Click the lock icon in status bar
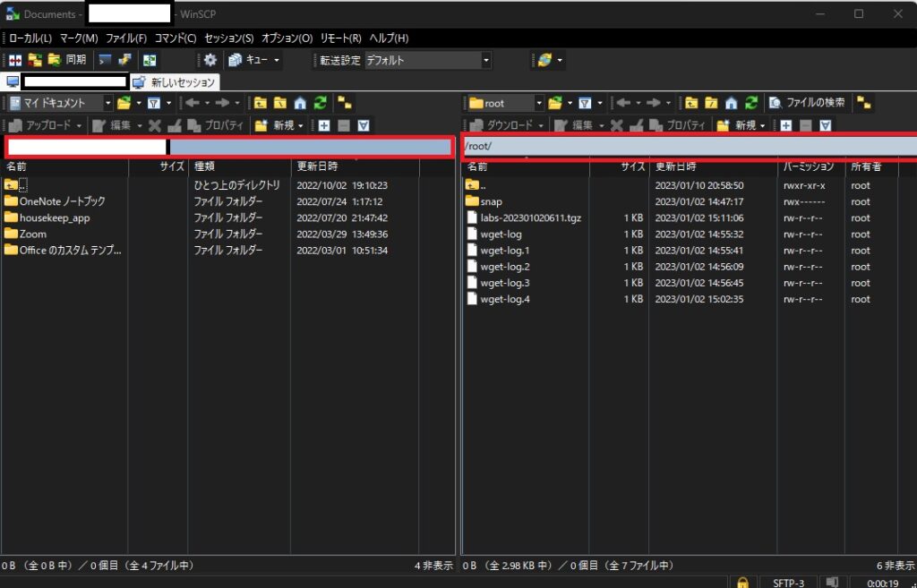917x588 pixels. [x=742, y=583]
